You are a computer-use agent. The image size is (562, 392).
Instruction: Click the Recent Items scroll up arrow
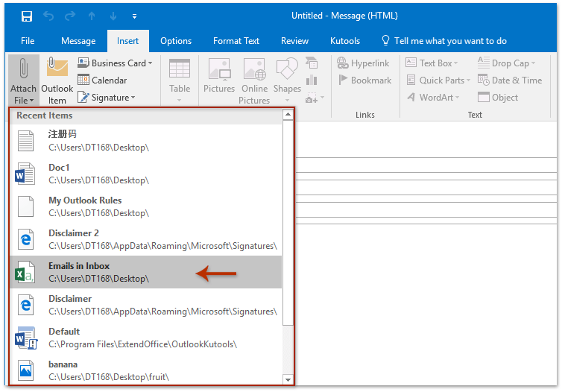pyautogui.click(x=288, y=115)
